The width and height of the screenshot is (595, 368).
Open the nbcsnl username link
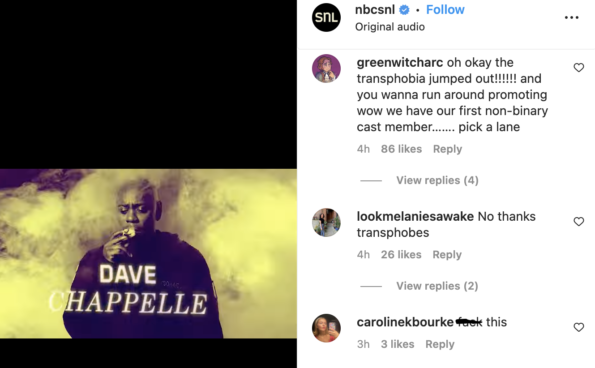(x=375, y=9)
